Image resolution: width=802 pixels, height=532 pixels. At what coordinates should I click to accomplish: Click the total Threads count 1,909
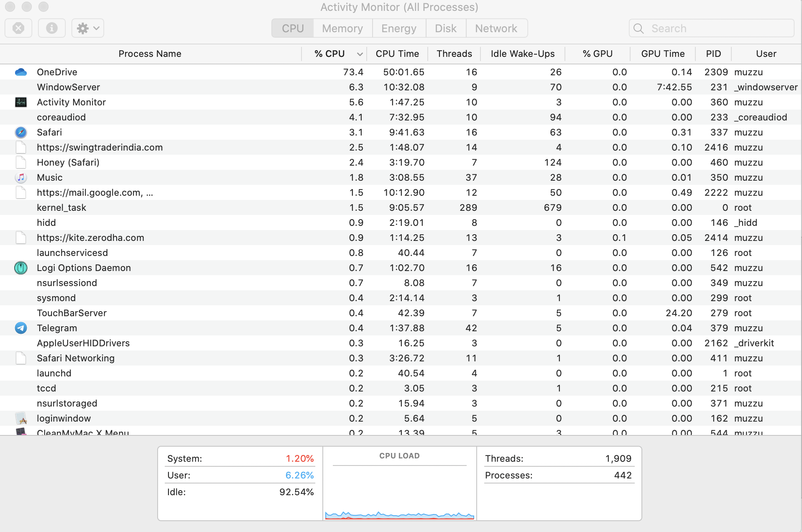coord(618,458)
